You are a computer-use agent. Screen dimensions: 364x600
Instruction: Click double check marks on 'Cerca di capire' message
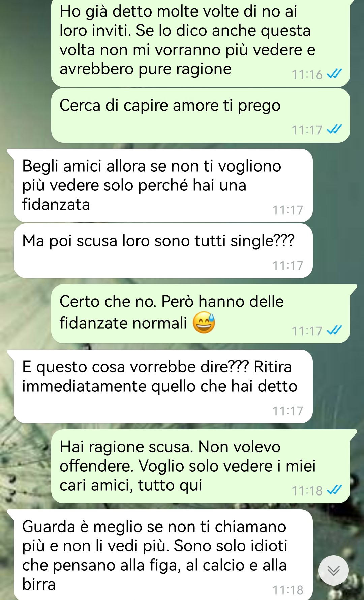(x=335, y=129)
